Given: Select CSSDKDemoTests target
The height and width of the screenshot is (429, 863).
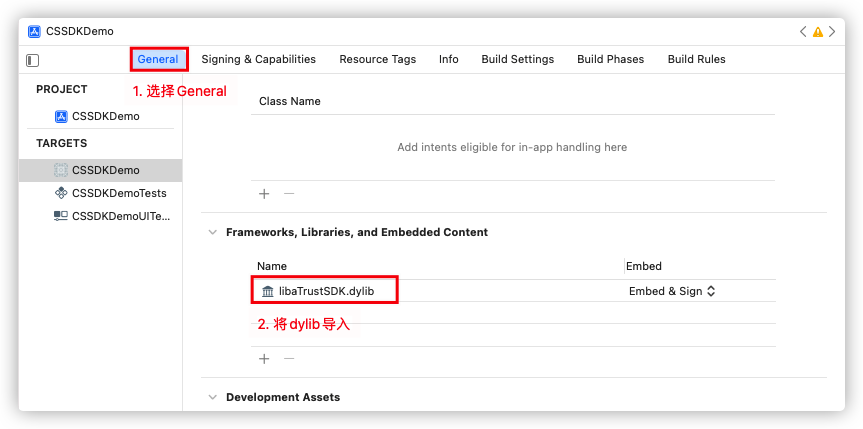Looking at the screenshot, I should click(118, 193).
